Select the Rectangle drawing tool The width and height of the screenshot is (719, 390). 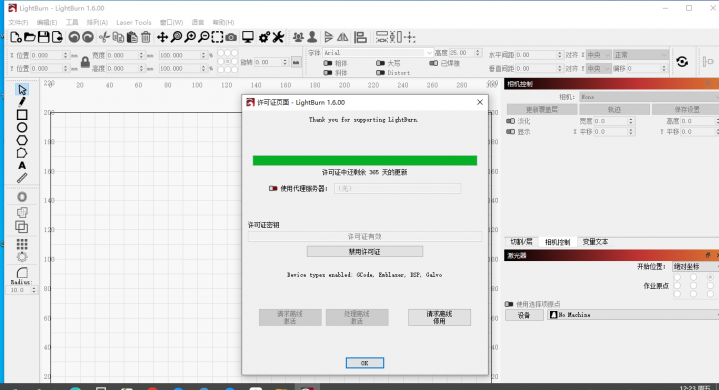(x=22, y=115)
